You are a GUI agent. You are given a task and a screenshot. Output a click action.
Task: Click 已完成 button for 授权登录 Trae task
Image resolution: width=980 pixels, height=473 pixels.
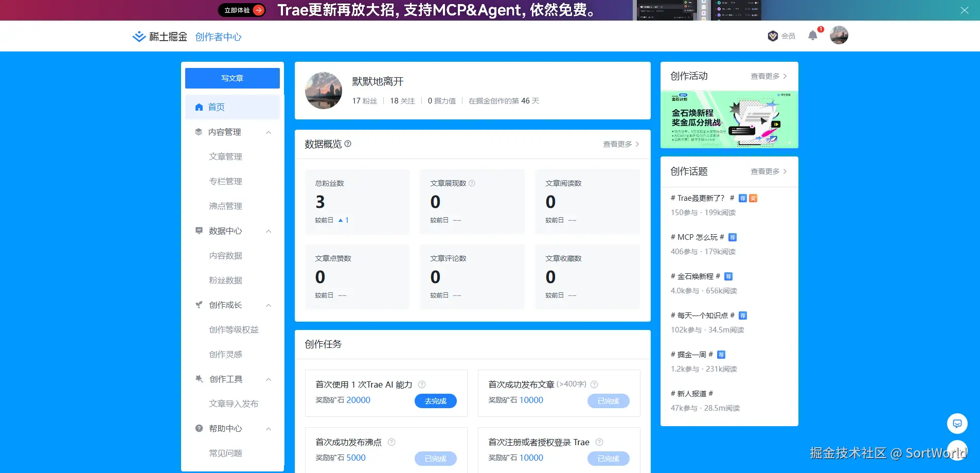coord(609,459)
